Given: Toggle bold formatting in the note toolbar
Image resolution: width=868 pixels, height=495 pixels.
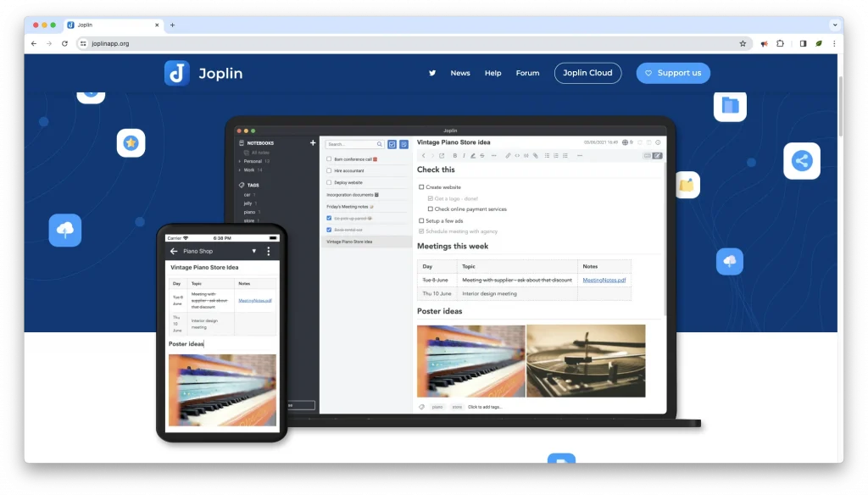Looking at the screenshot, I should (455, 156).
